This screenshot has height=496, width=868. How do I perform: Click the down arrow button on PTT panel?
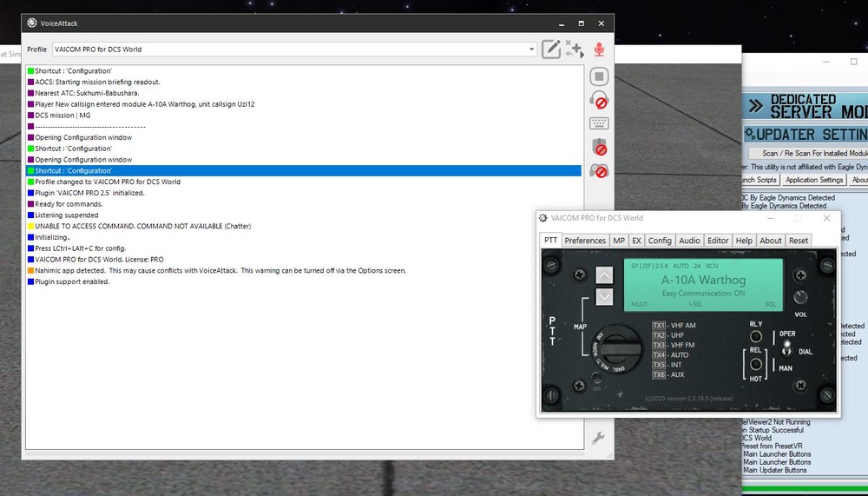[x=604, y=296]
